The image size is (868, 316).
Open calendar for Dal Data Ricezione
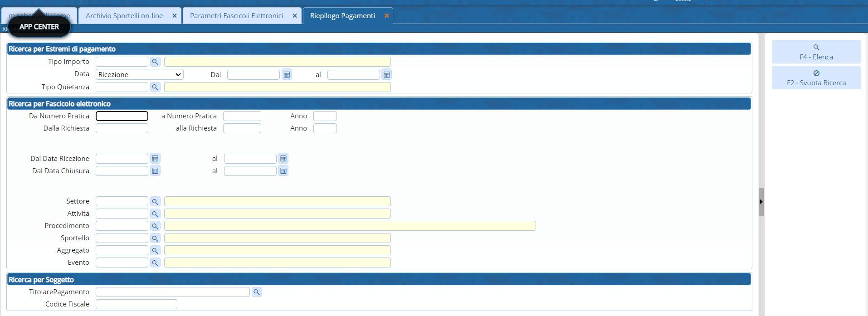tap(155, 159)
